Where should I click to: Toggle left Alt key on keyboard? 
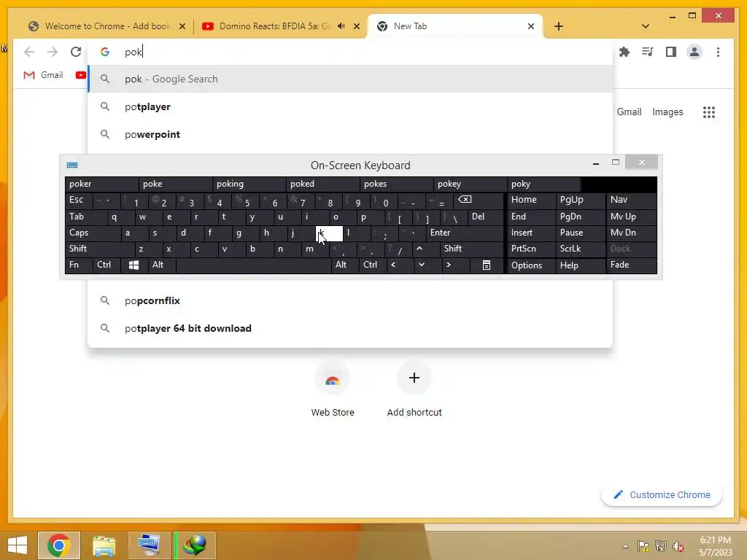click(x=162, y=265)
